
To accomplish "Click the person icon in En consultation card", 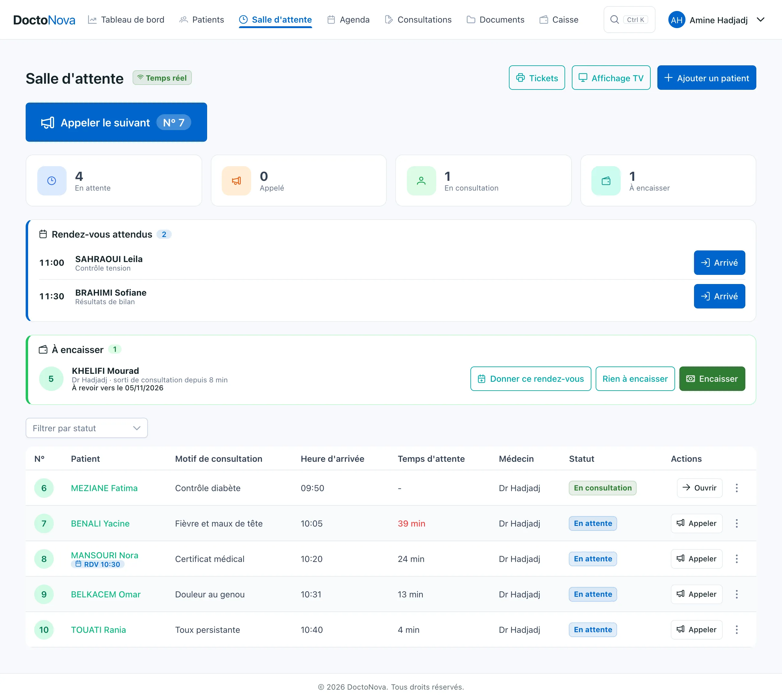I will coord(421,181).
